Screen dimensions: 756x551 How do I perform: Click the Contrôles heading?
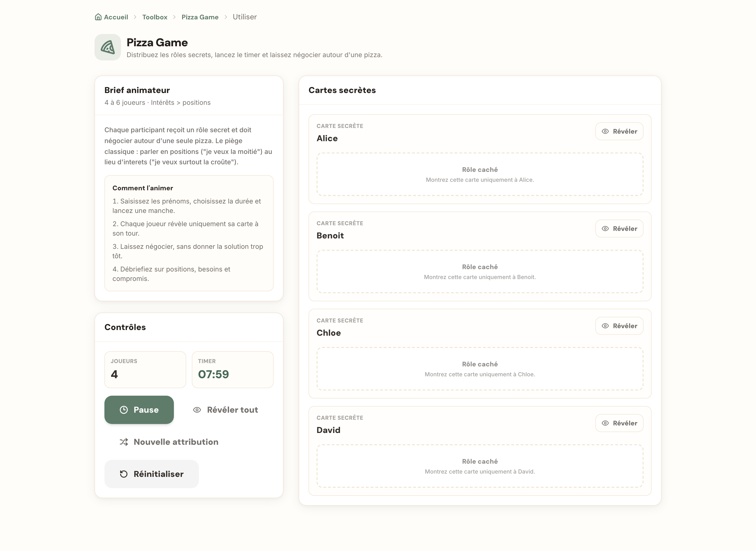point(125,327)
